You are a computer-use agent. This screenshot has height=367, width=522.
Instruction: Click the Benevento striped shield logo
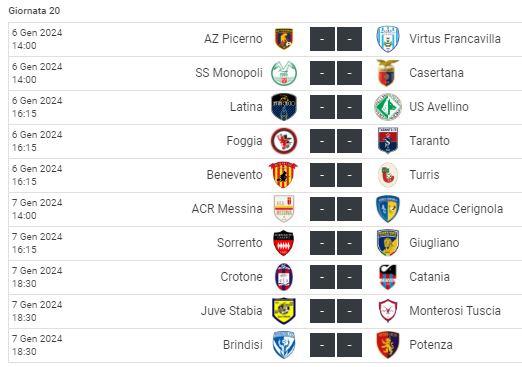283,175
